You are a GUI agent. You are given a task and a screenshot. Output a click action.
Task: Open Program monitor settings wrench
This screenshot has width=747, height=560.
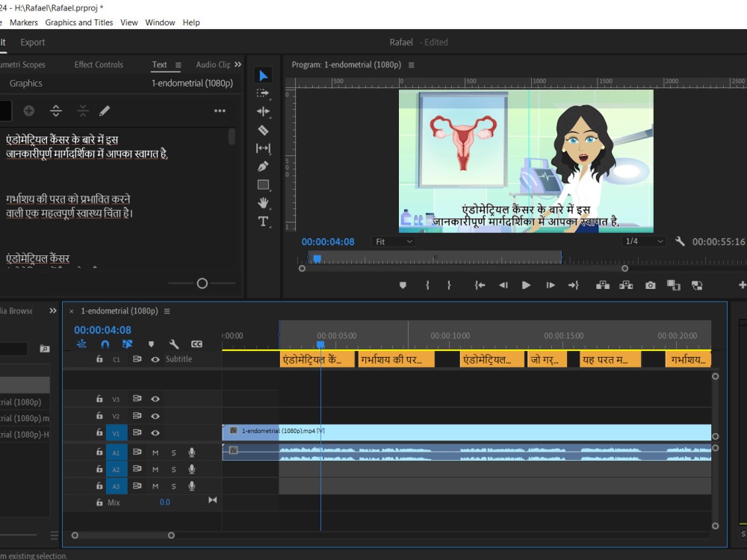coord(680,241)
